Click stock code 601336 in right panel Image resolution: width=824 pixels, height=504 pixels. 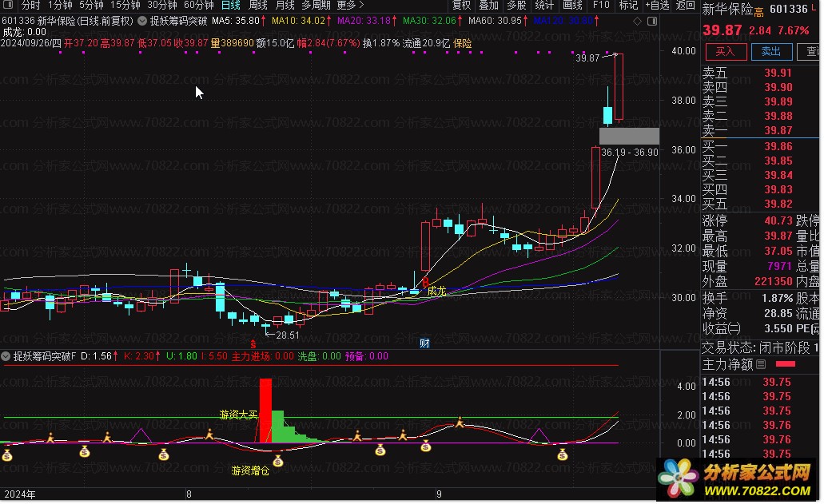(x=788, y=9)
